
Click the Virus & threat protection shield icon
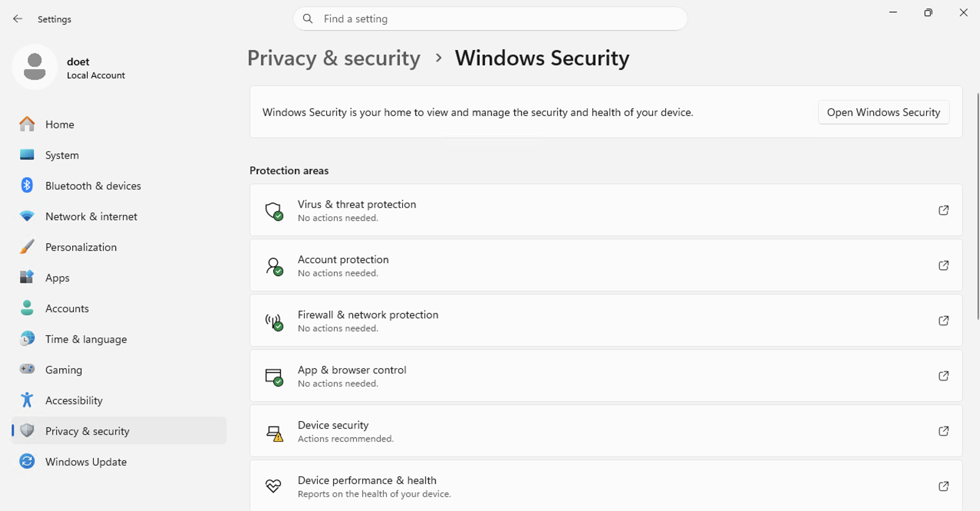click(274, 211)
